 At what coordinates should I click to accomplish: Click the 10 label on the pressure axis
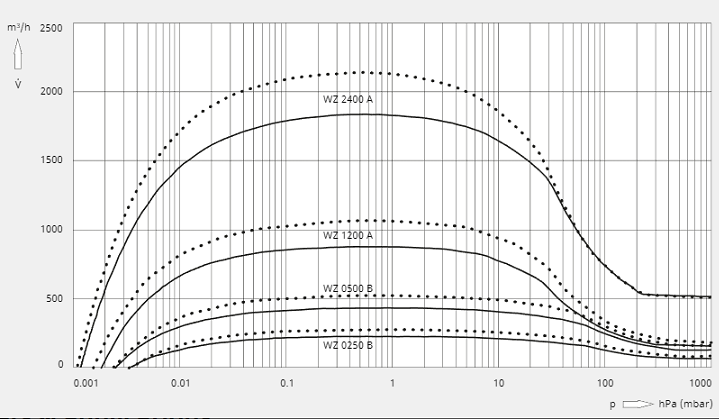[x=497, y=383]
